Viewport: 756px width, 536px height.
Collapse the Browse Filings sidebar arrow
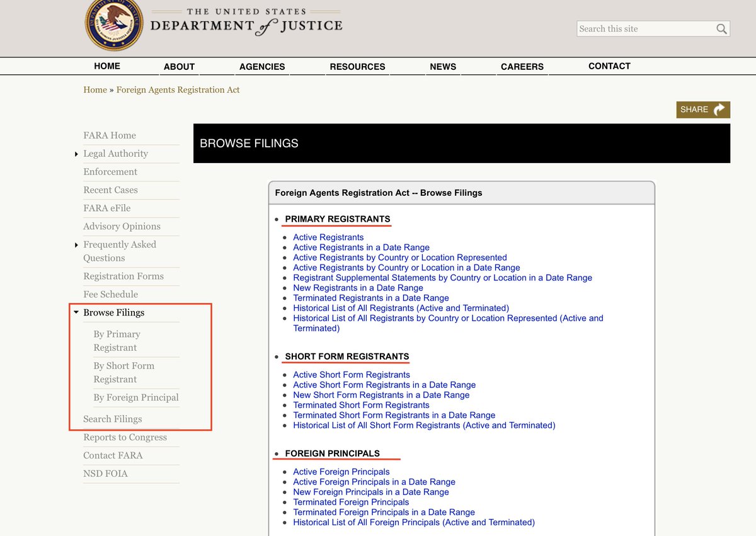click(x=76, y=312)
